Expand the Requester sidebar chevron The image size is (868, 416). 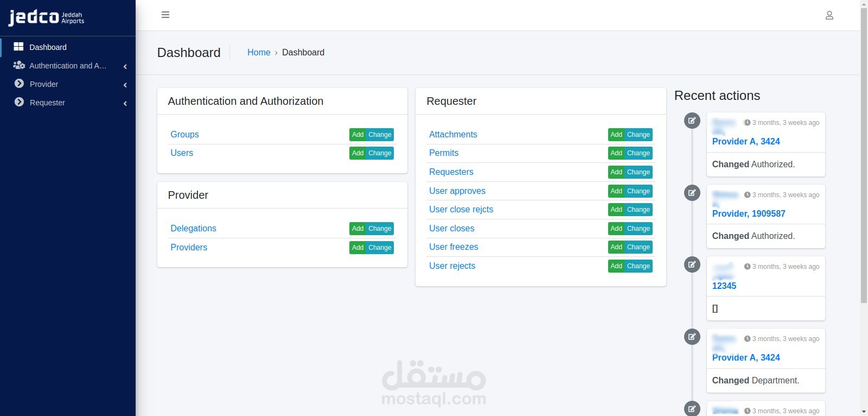125,103
